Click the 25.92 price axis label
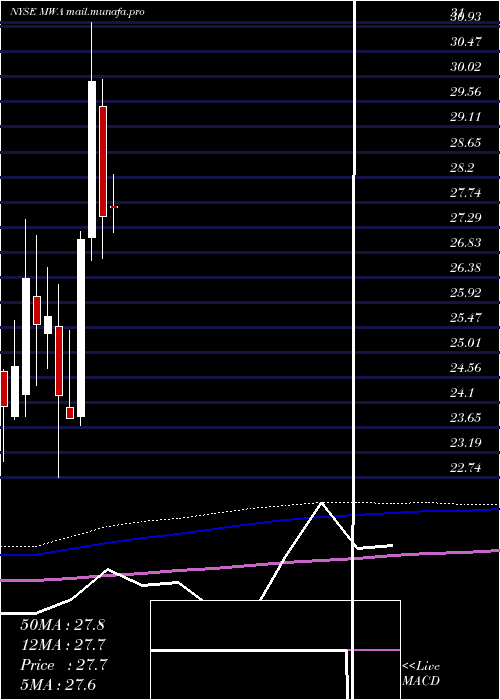Viewport: 500px width, 700px height. point(466,293)
